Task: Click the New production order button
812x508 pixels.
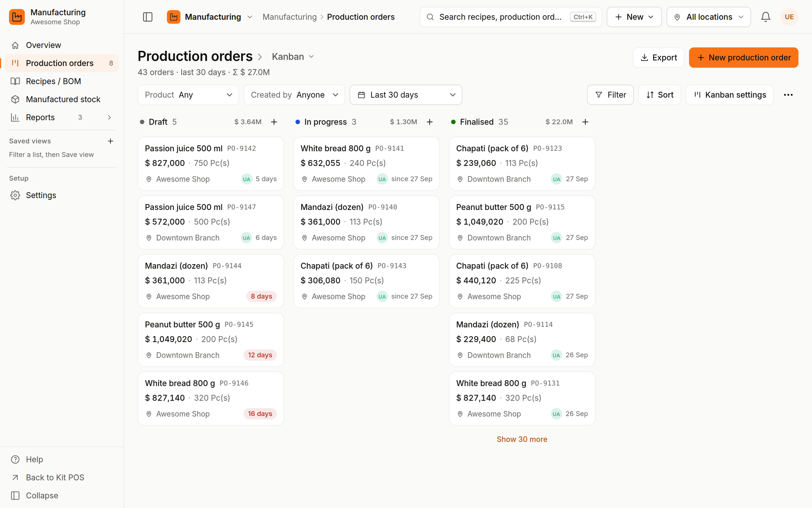Action: (x=743, y=58)
